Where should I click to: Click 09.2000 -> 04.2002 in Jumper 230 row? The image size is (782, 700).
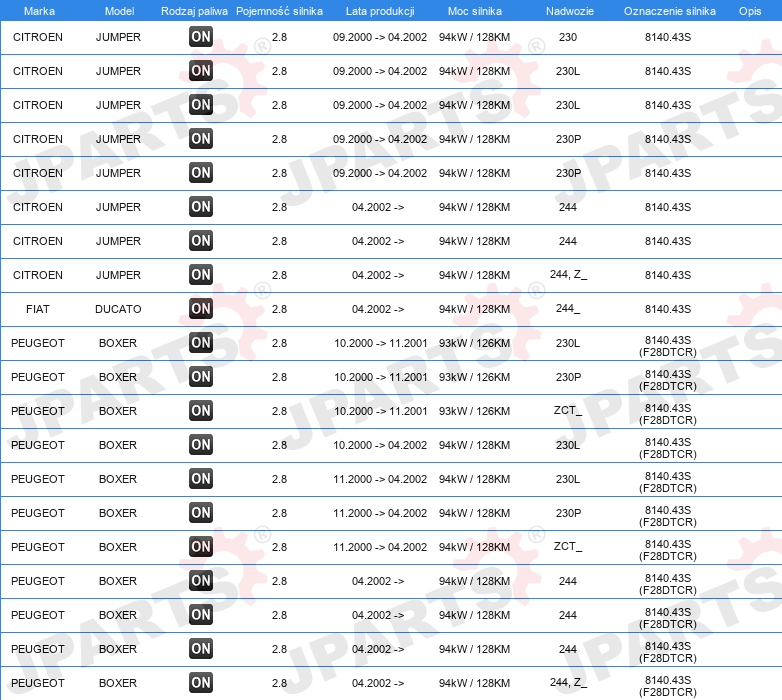[380, 37]
